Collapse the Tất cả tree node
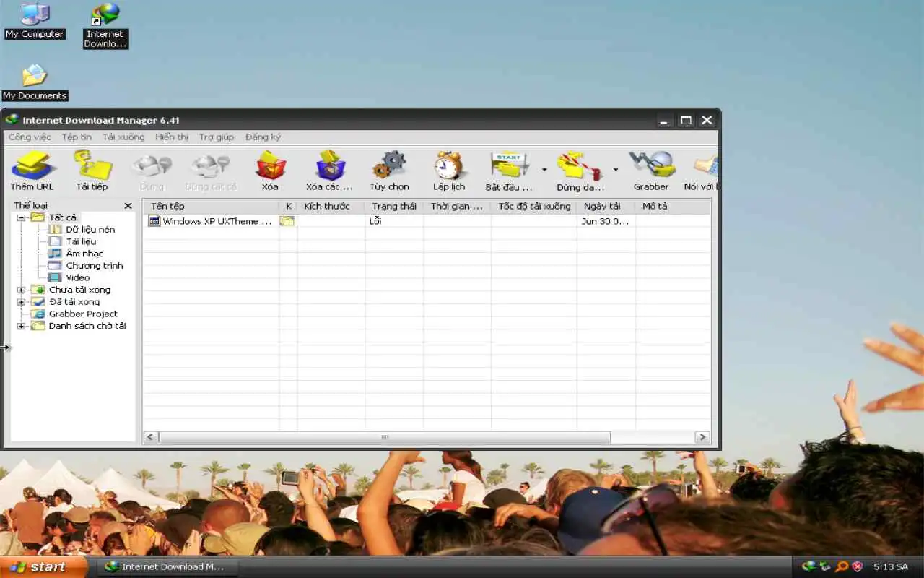The image size is (924, 578). pos(21,217)
